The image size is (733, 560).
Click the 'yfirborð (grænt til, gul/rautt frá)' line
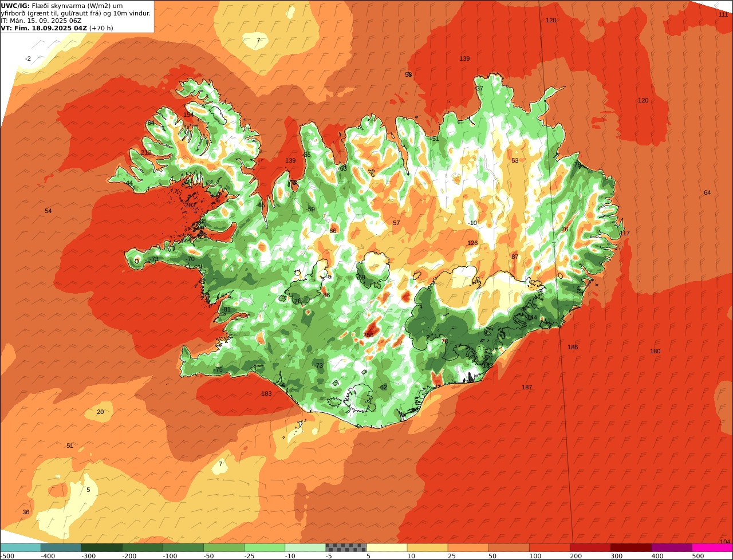tap(76, 13)
